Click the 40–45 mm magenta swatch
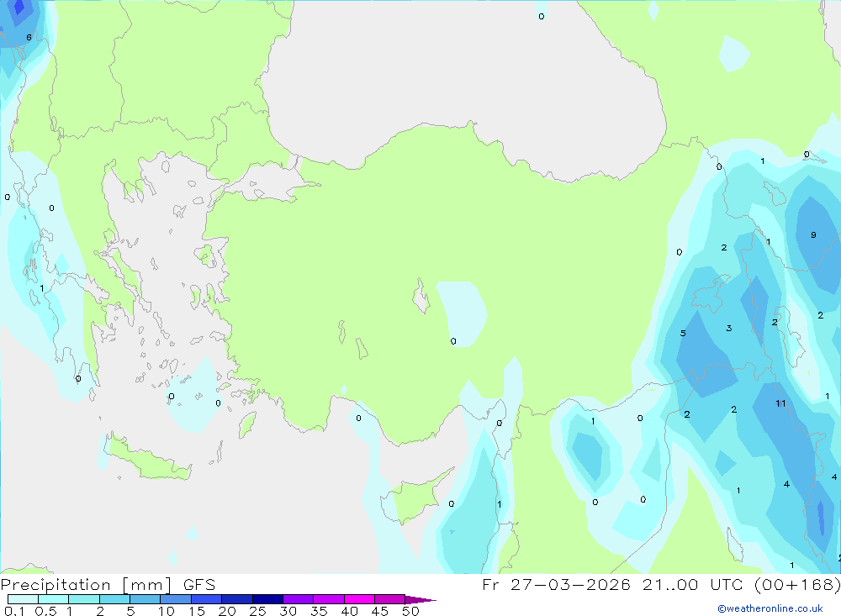This screenshot has height=616, width=841. click(359, 599)
